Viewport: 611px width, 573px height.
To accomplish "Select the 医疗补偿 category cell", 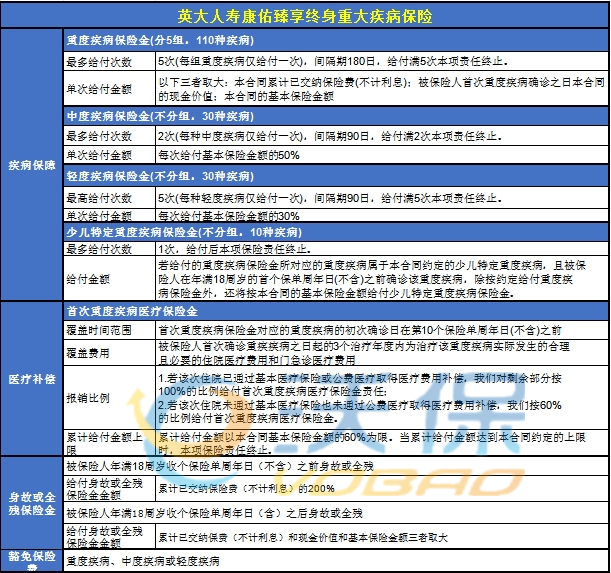I will [x=32, y=380].
